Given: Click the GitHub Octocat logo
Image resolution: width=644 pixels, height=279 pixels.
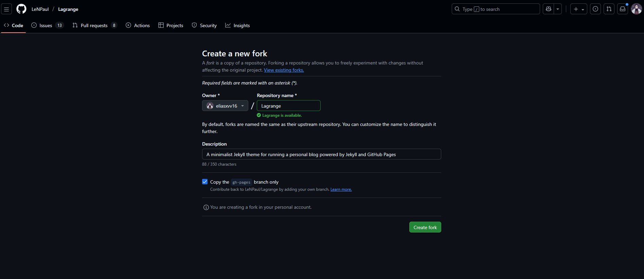Looking at the screenshot, I should [21, 9].
